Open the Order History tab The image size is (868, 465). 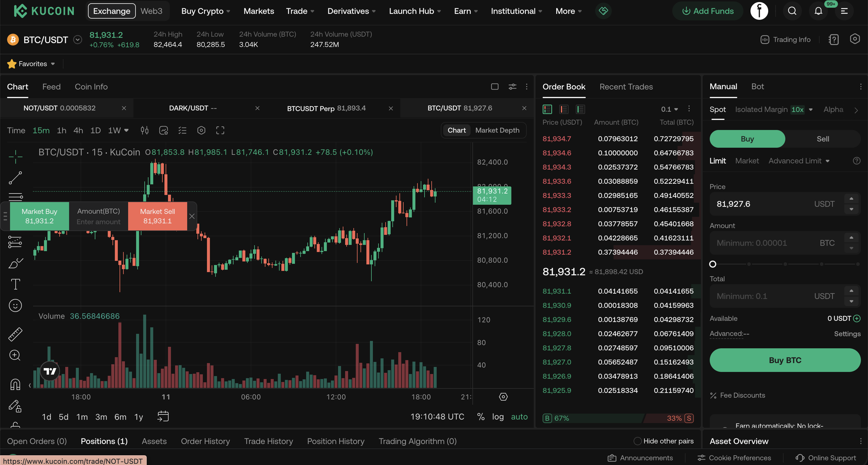tap(205, 441)
